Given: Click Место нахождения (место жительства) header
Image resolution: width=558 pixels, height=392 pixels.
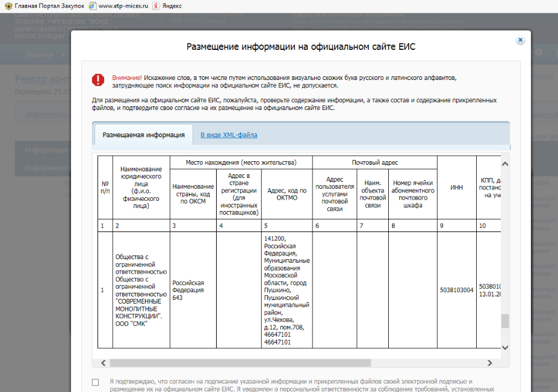Looking at the screenshot, I should 241,162.
